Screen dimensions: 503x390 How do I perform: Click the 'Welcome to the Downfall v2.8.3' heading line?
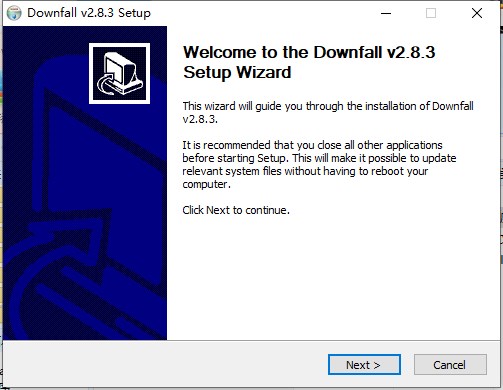pos(309,52)
